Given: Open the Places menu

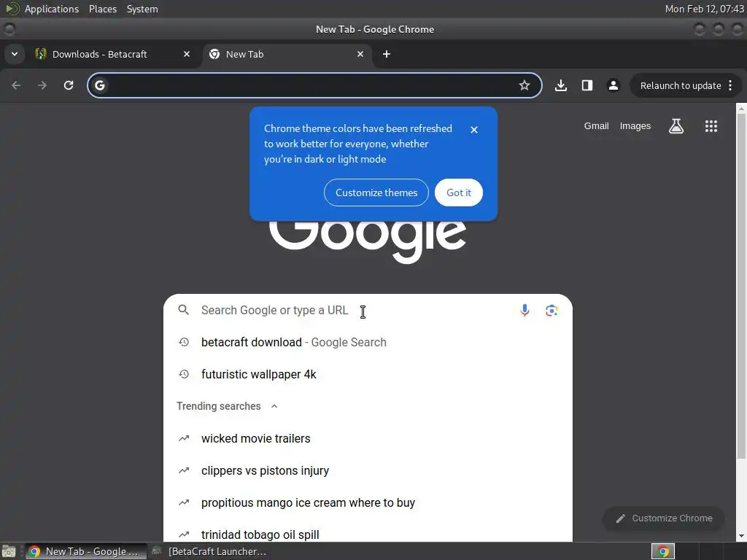Looking at the screenshot, I should pyautogui.click(x=102, y=9).
